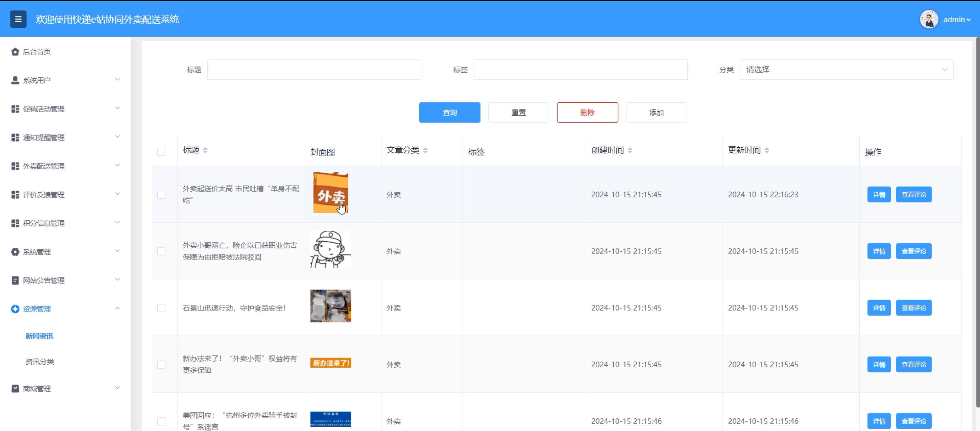
Task: Click the red 删除 button
Action: click(x=587, y=113)
